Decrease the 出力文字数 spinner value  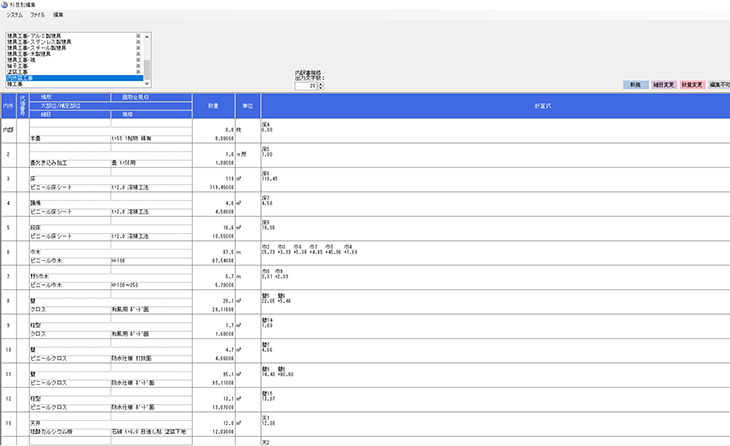pos(321,89)
